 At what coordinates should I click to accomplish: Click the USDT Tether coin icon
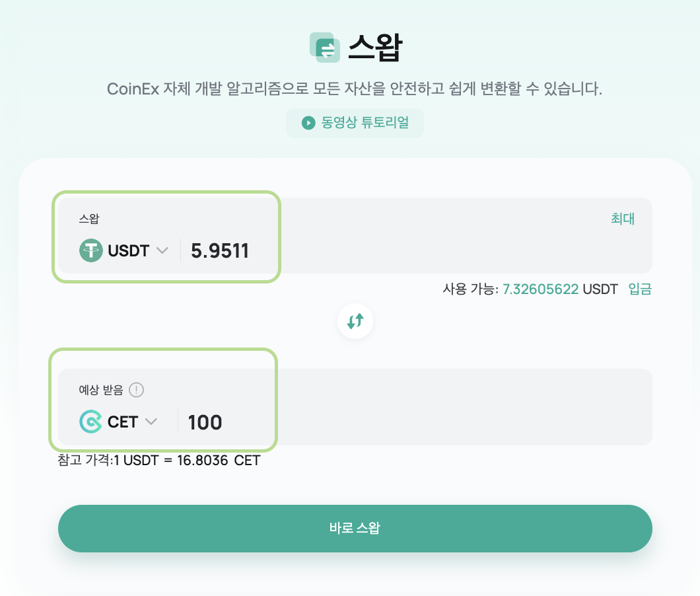[x=91, y=250]
